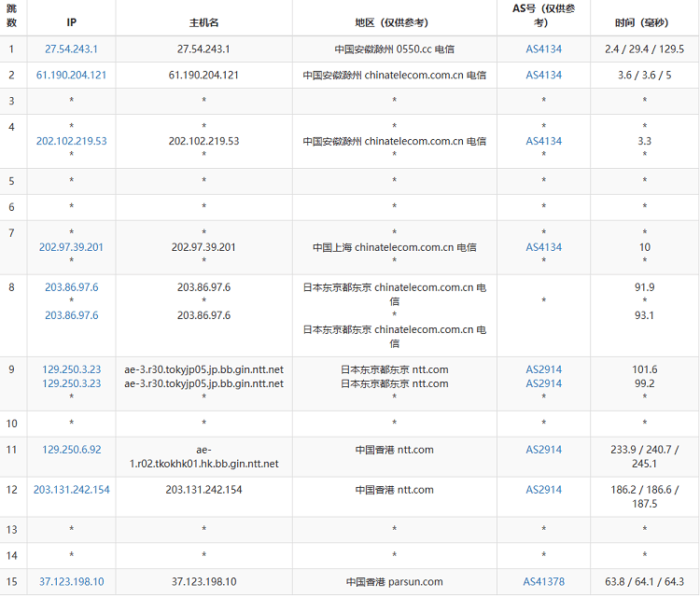
Task: Click time value 91.9 in hop 8
Action: pyautogui.click(x=644, y=287)
